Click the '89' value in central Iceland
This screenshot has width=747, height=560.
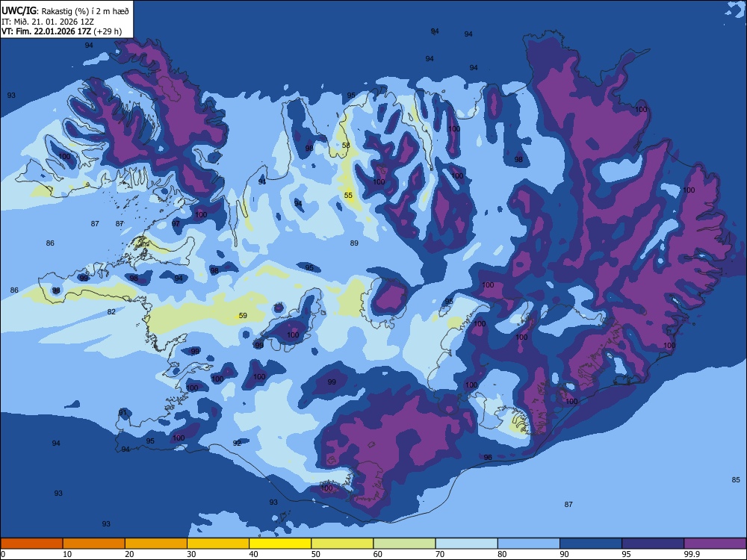(354, 243)
